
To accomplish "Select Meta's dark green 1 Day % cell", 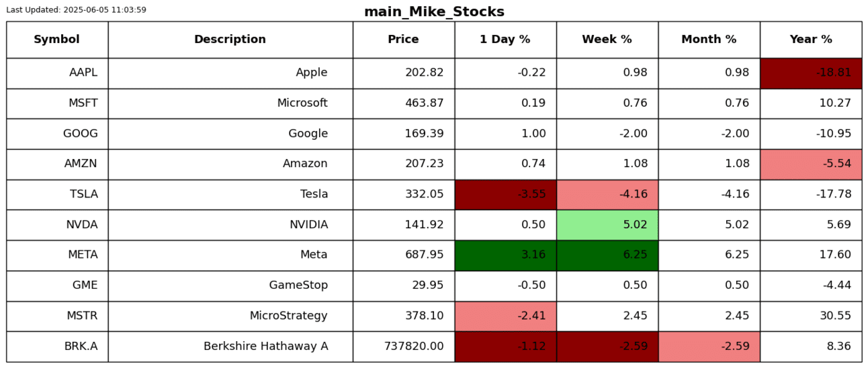I will coord(505,255).
